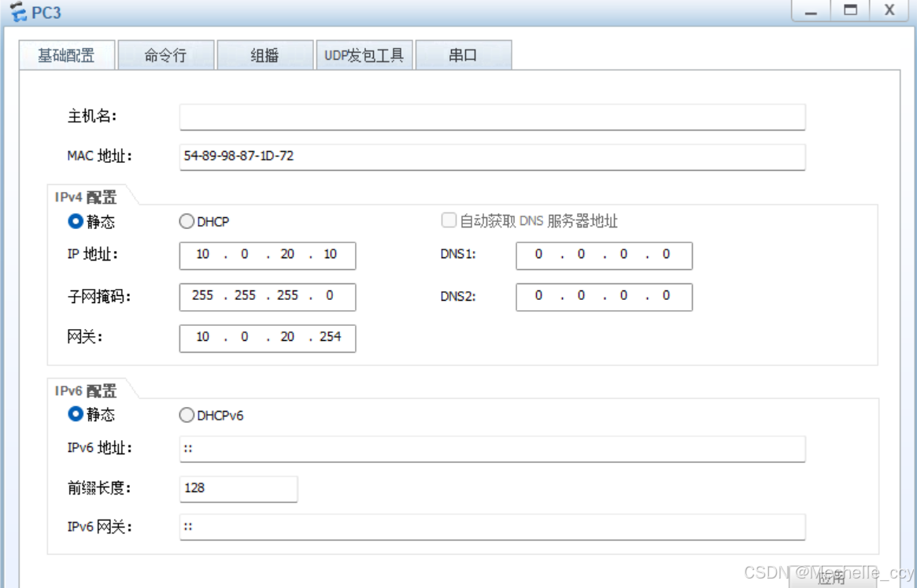This screenshot has height=588, width=917.
Task: Click the IPv6 网关 field
Action: point(493,527)
